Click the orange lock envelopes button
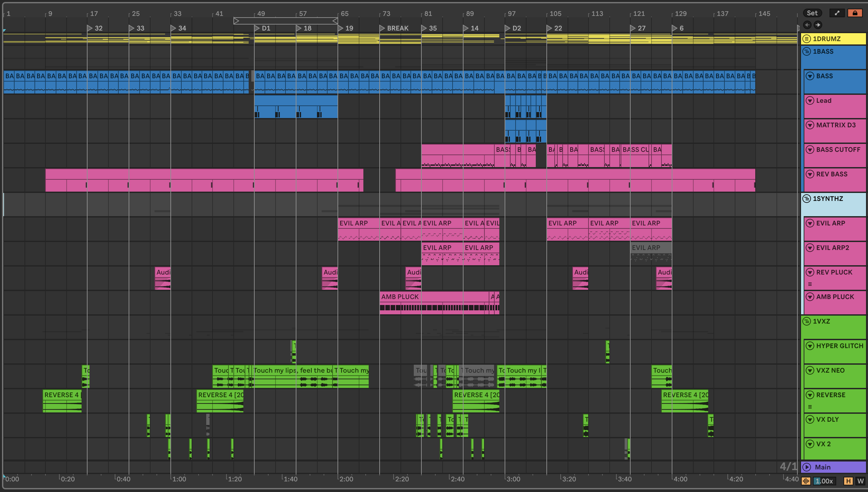 click(x=854, y=13)
